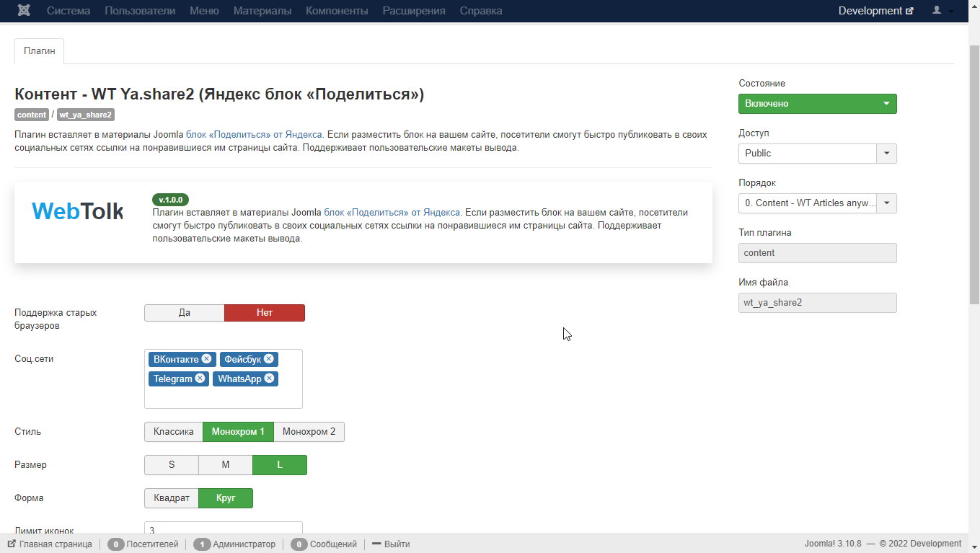Click the WebTolk logo

point(77,211)
